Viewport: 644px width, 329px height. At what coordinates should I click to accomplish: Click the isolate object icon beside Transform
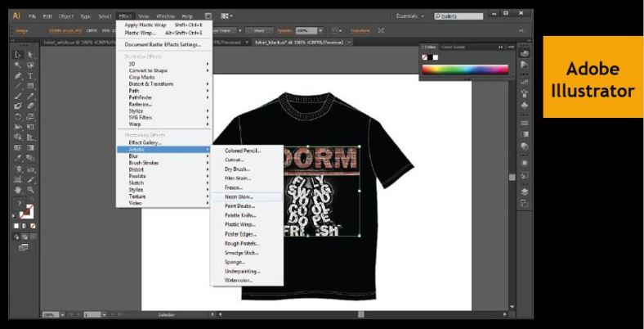381,30
